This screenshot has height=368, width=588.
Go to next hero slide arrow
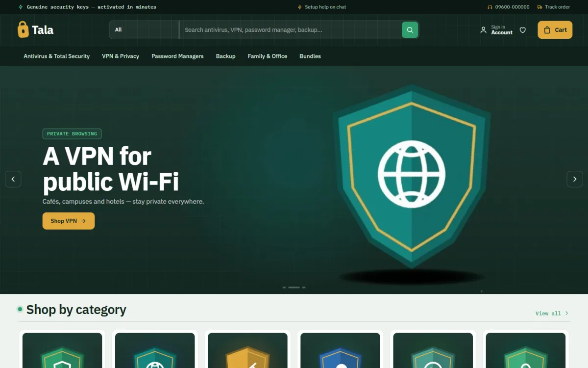click(575, 179)
